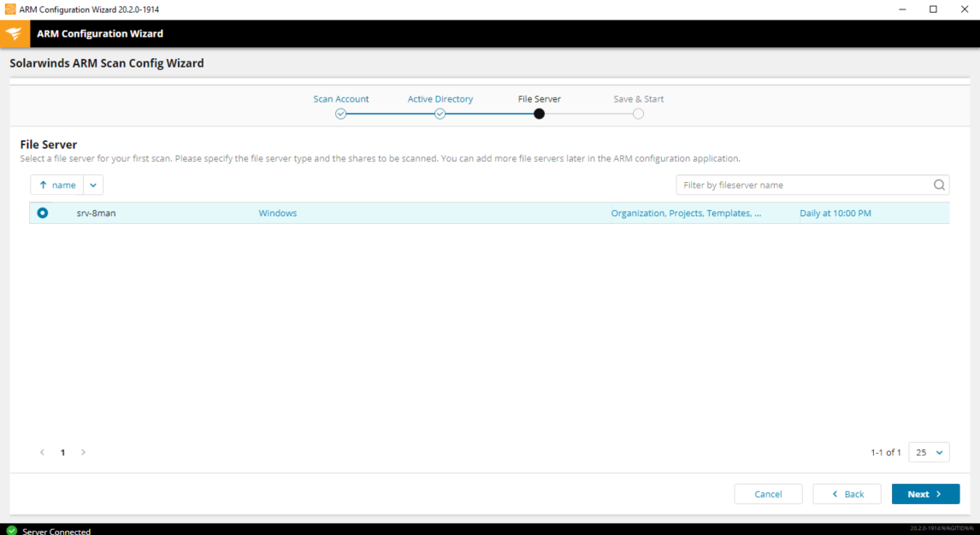Click the Active Directory step checkmark circle
The image size is (980, 535).
[x=440, y=114]
